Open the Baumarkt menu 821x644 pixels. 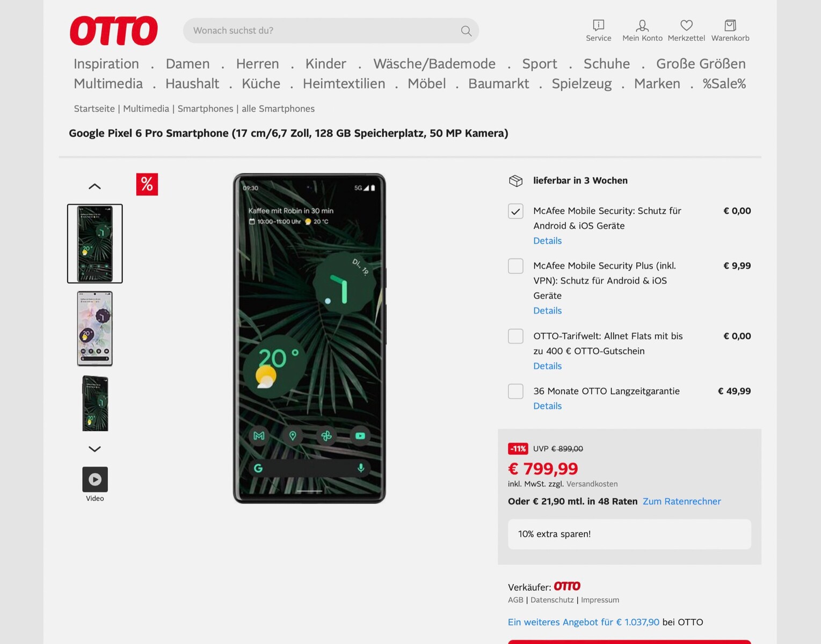499,84
